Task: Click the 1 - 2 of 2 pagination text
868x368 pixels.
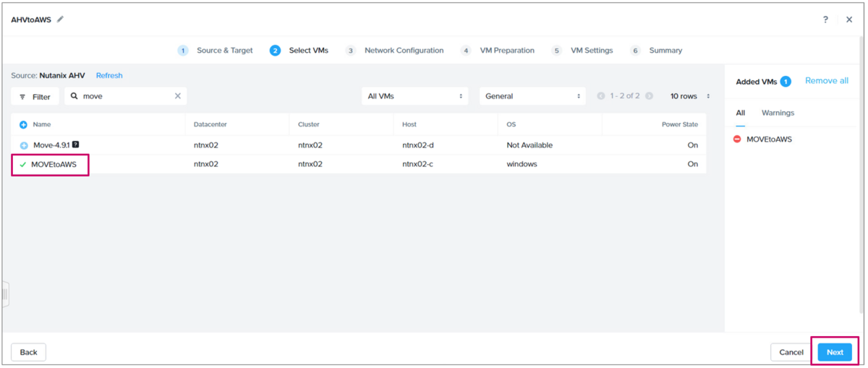Action: [625, 96]
